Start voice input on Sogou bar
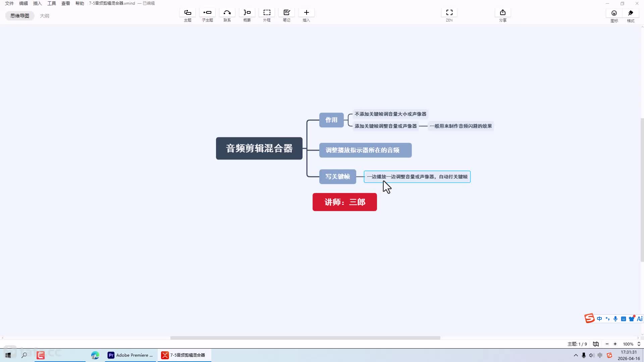This screenshot has height=362, width=644. coord(615,319)
